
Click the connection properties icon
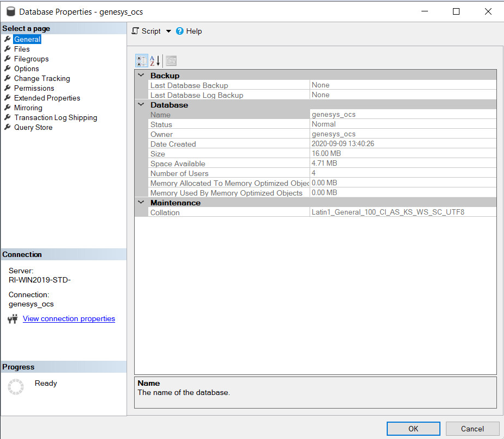pyautogui.click(x=13, y=319)
